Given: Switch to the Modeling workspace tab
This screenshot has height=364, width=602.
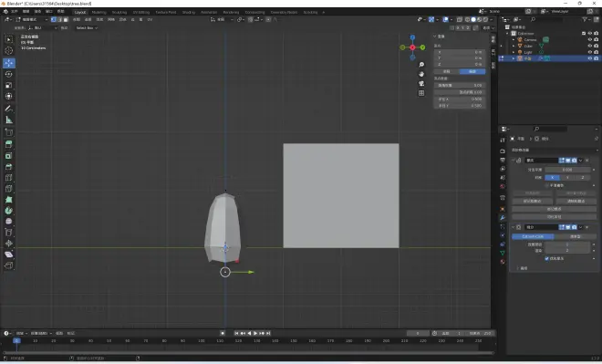Looking at the screenshot, I should click(x=99, y=12).
